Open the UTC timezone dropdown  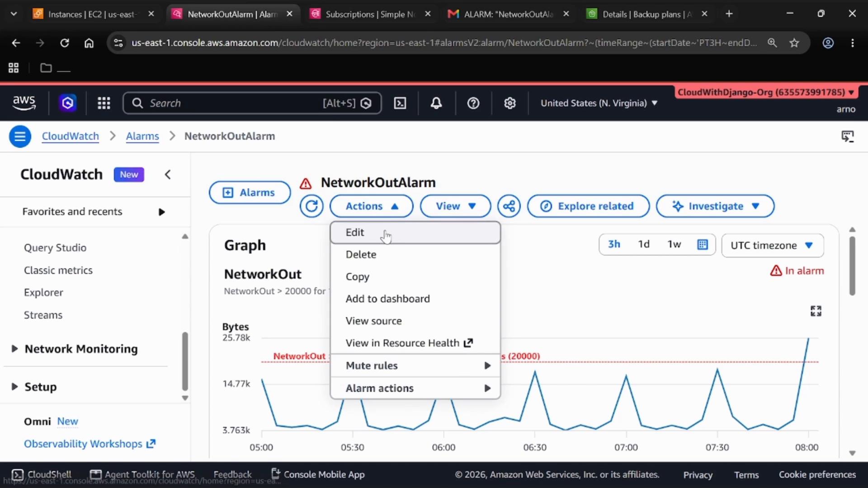[x=773, y=245]
